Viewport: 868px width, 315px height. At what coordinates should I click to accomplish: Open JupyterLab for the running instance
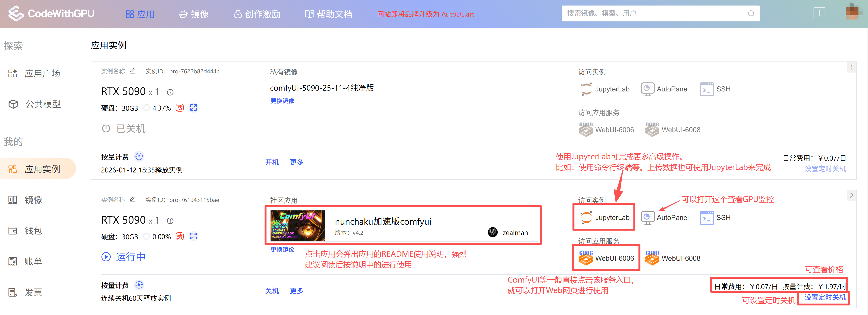coord(604,218)
